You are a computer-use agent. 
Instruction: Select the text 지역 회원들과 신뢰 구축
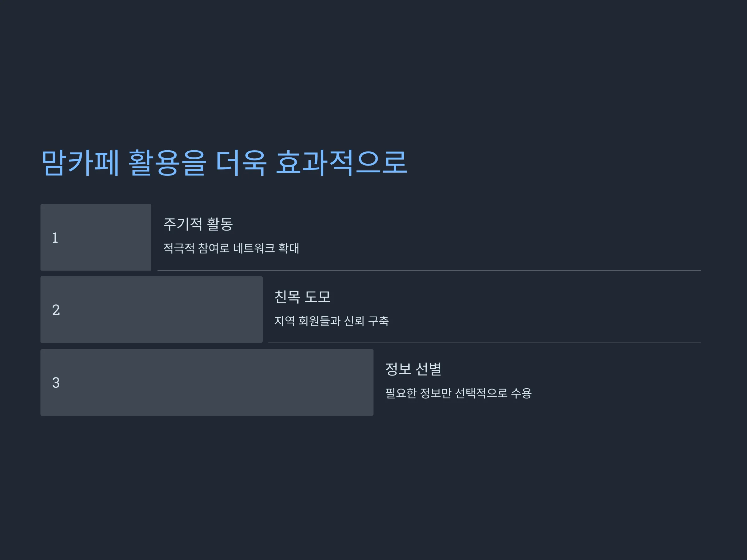(331, 321)
